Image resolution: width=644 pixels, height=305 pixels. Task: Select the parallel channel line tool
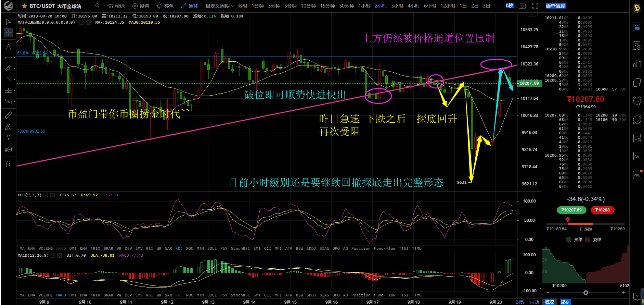pyautogui.click(x=9, y=69)
